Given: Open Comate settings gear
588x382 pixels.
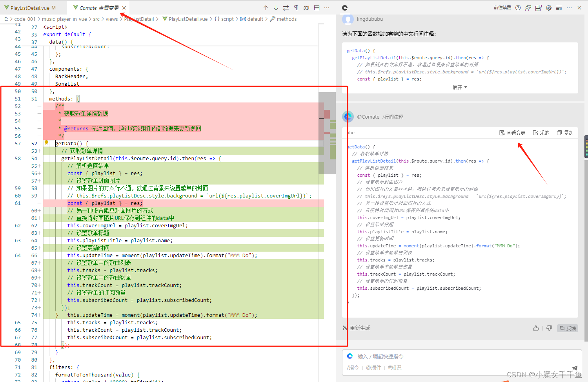Looking at the screenshot, I should (x=549, y=8).
